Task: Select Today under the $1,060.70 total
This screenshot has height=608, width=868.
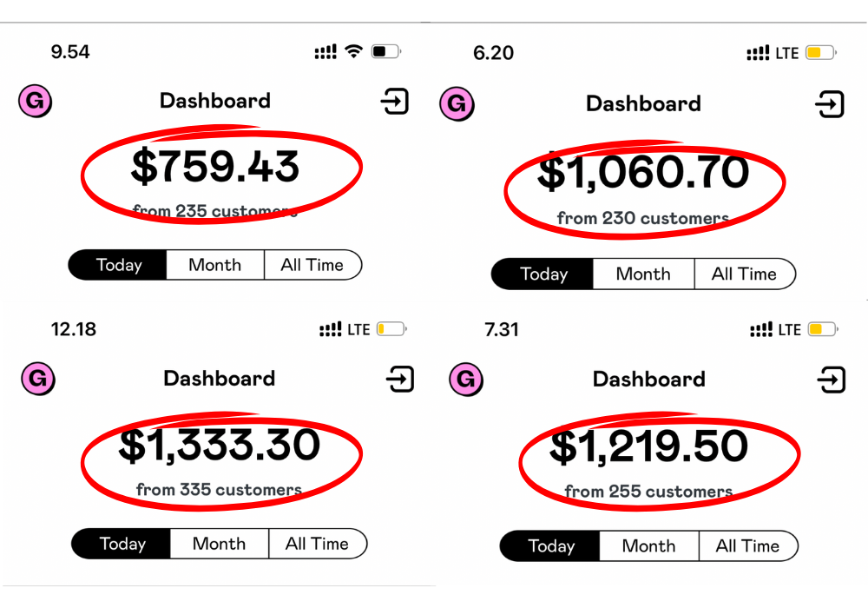Action: (x=543, y=274)
